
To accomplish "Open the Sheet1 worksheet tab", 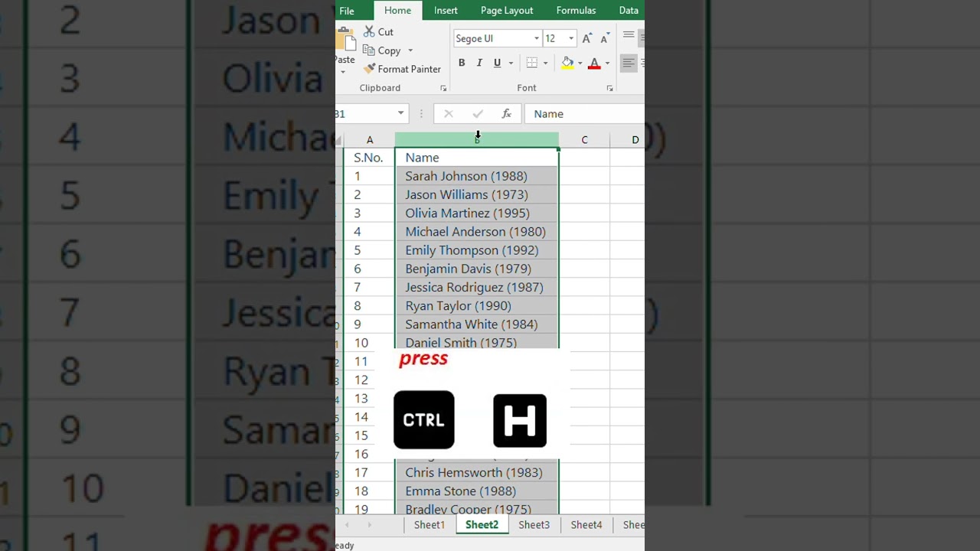I will point(430,525).
